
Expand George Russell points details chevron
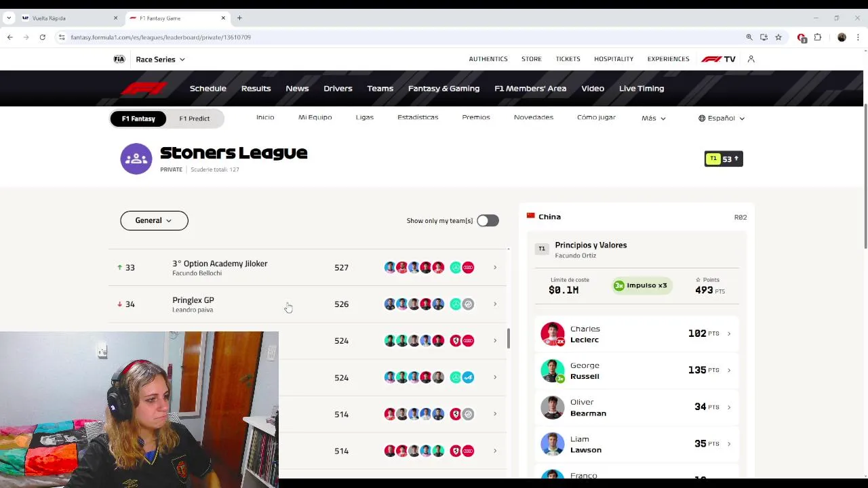click(x=729, y=371)
